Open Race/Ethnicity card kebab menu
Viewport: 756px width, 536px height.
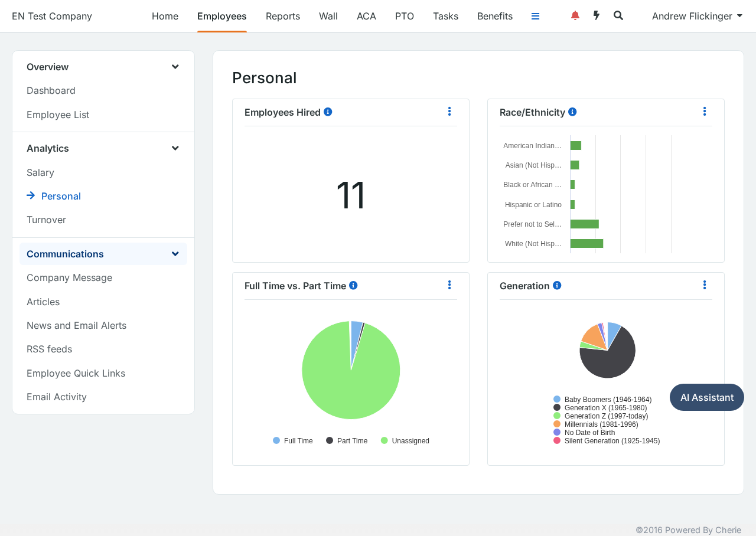pyautogui.click(x=705, y=111)
